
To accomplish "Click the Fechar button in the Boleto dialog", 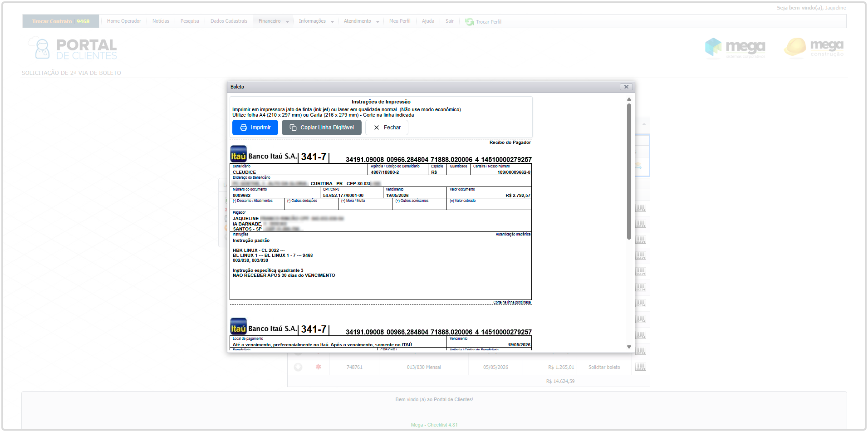I will click(387, 128).
